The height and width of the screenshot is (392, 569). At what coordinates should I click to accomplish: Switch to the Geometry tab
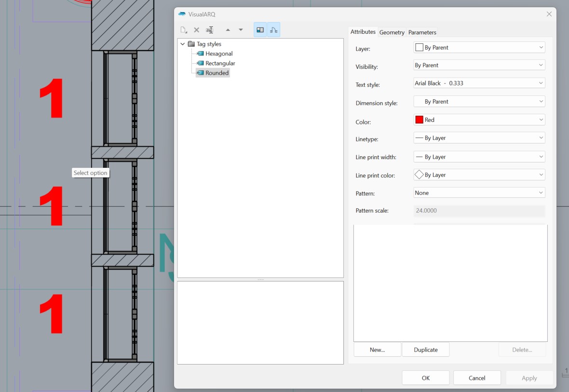click(x=392, y=32)
